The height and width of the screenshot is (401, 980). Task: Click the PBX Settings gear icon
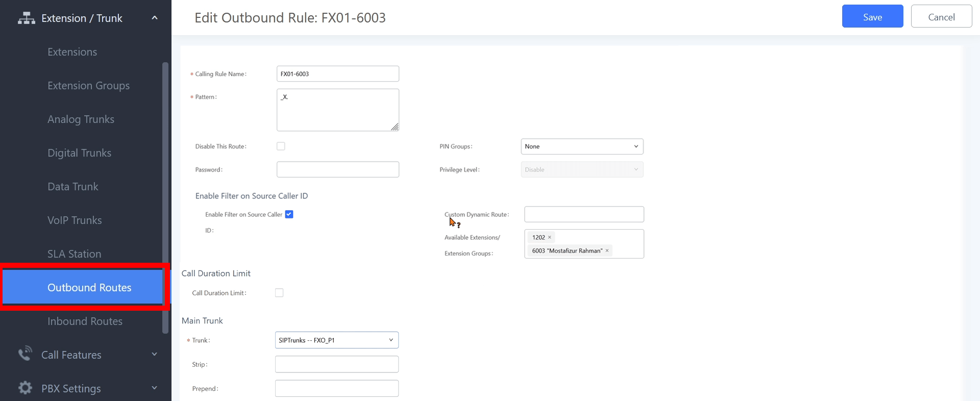[26, 388]
